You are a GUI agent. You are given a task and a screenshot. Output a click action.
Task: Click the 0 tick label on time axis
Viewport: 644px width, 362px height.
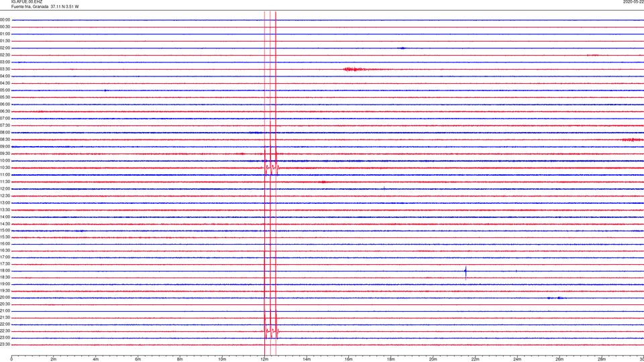click(11, 359)
